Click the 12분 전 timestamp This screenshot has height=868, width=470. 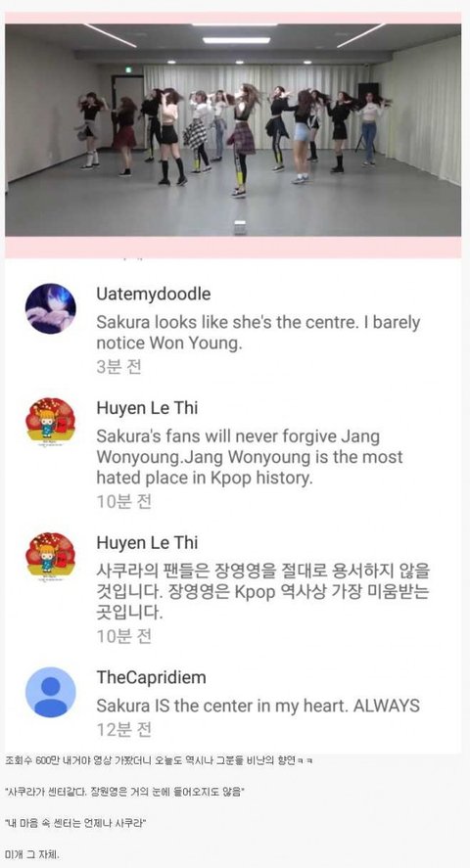[x=123, y=730]
